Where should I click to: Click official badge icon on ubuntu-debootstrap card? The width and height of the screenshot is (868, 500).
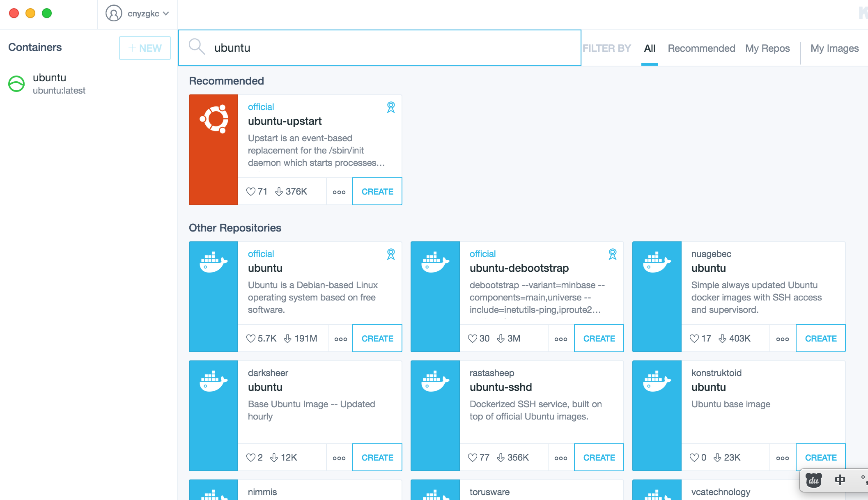613,254
